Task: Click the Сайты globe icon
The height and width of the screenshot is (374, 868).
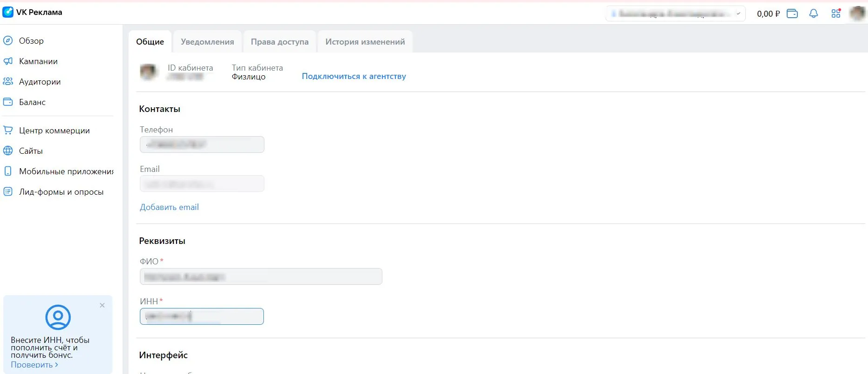Action: coord(8,151)
